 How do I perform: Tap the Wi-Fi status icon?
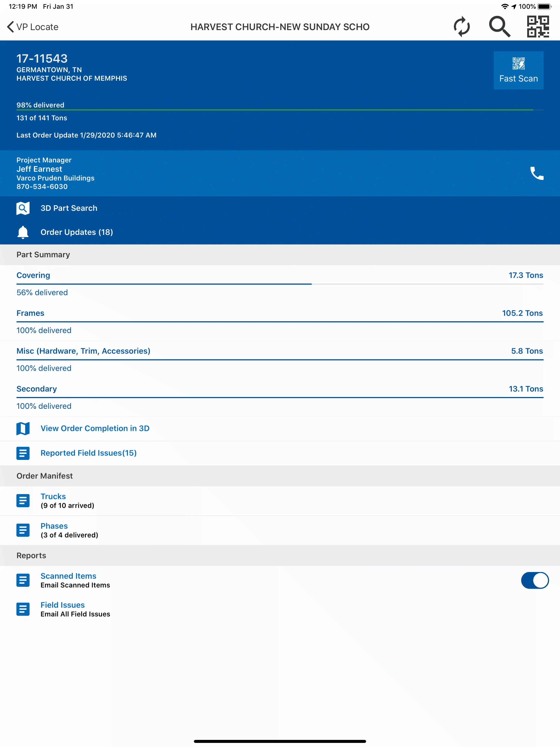coord(505,6)
